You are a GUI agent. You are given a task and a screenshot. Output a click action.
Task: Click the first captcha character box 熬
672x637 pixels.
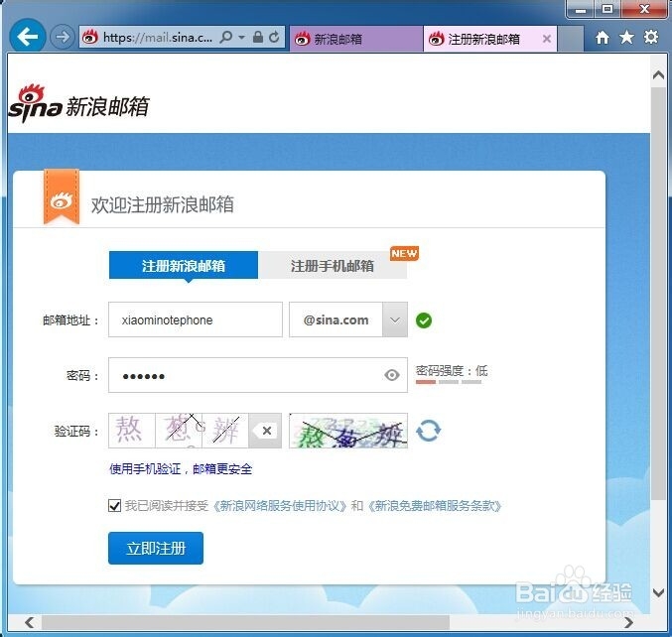tap(132, 431)
